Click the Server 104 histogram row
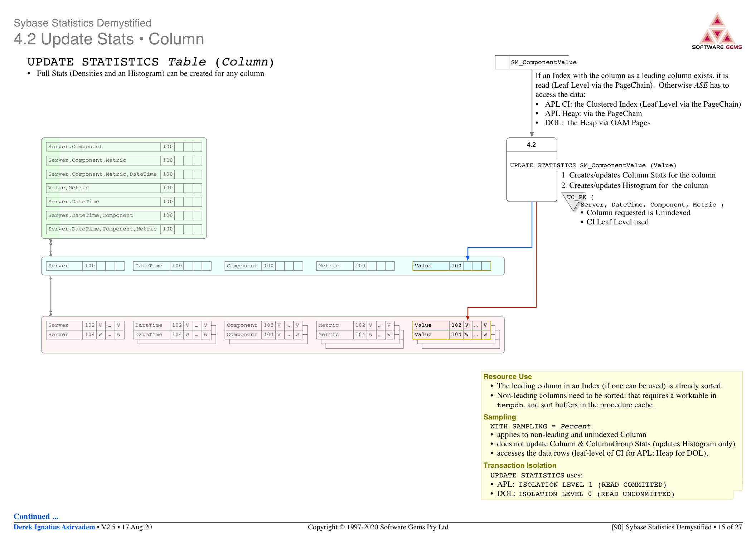The image size is (756, 534). pos(85,335)
